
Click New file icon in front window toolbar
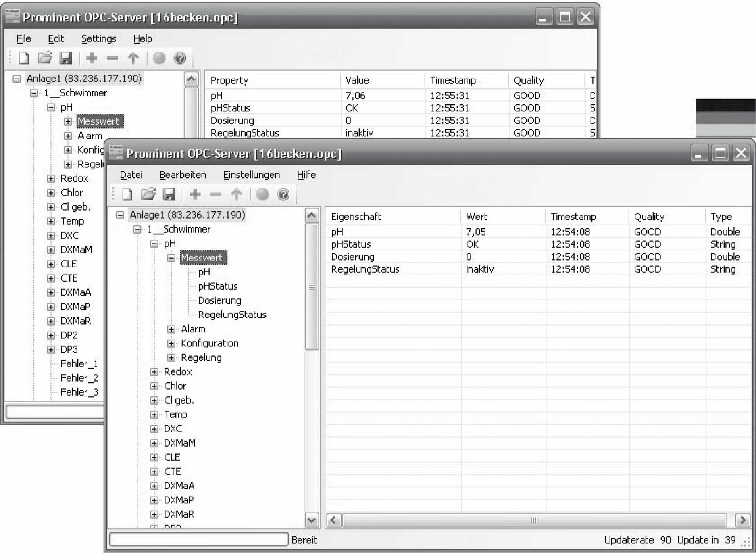click(127, 195)
